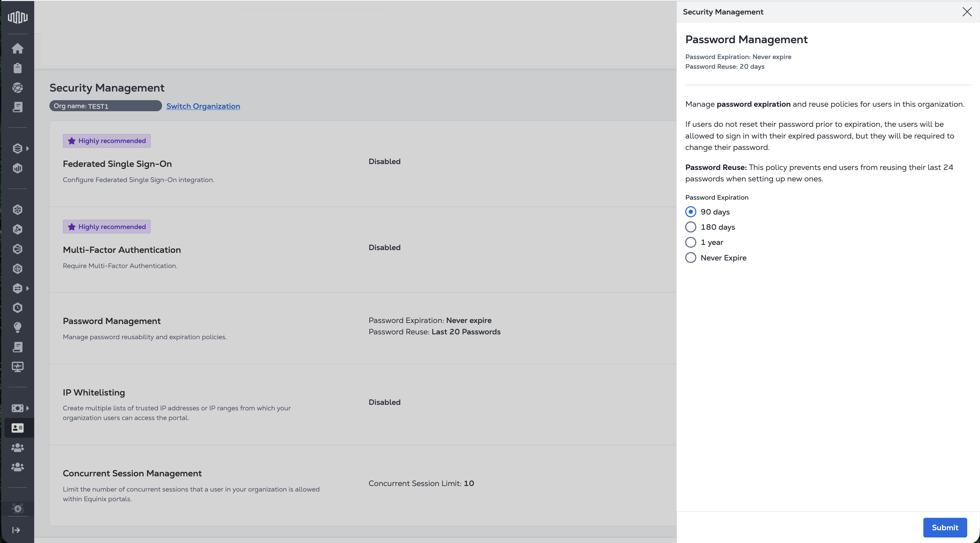Click the Switch Organization link
Viewport: 980px width, 543px height.
203,106
